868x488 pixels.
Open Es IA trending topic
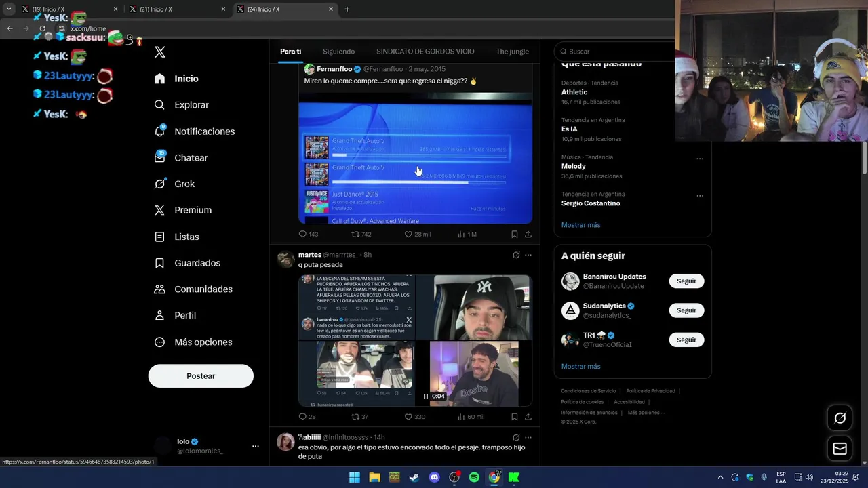point(570,129)
